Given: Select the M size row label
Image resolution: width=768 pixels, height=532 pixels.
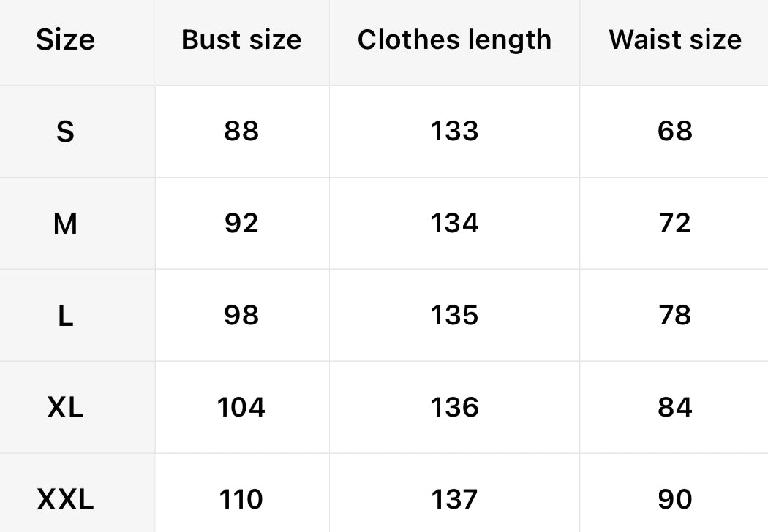Looking at the screenshot, I should (x=65, y=224).
